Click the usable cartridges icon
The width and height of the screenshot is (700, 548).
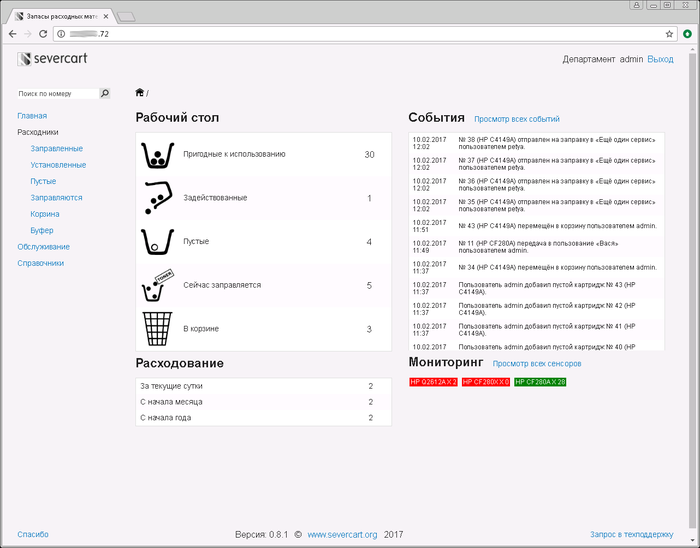pos(155,154)
